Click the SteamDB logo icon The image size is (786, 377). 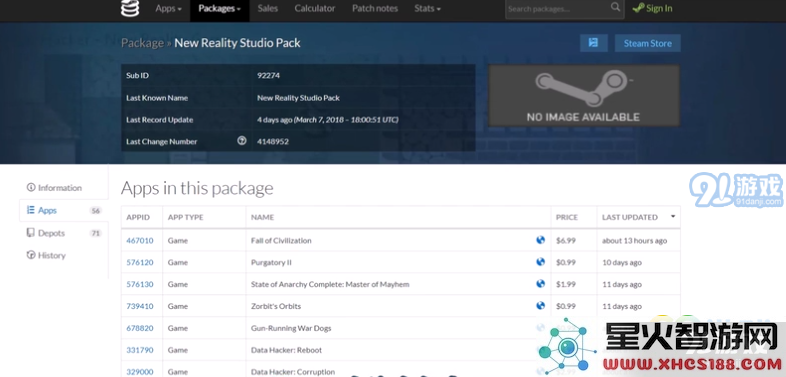pyautogui.click(x=130, y=8)
